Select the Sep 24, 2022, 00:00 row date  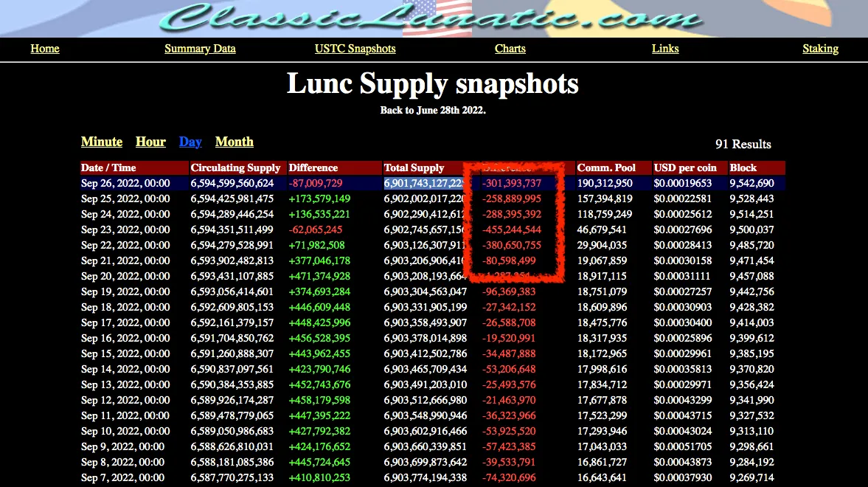coord(125,215)
